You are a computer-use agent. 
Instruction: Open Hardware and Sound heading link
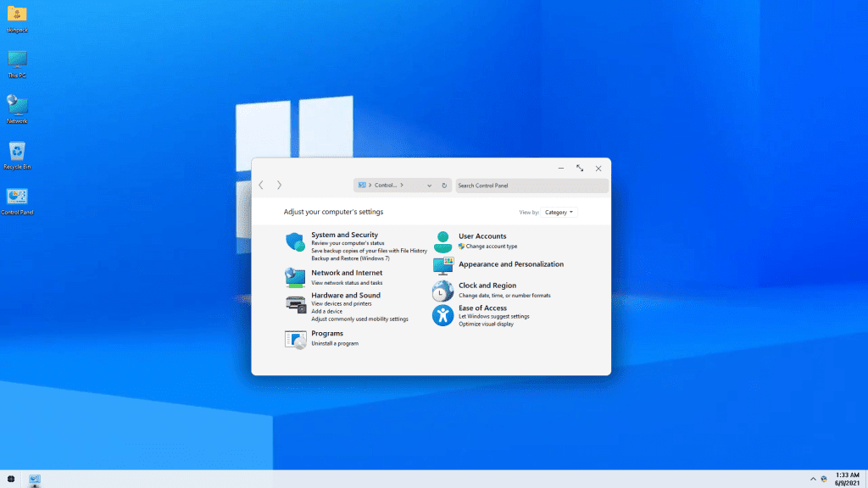tap(346, 296)
